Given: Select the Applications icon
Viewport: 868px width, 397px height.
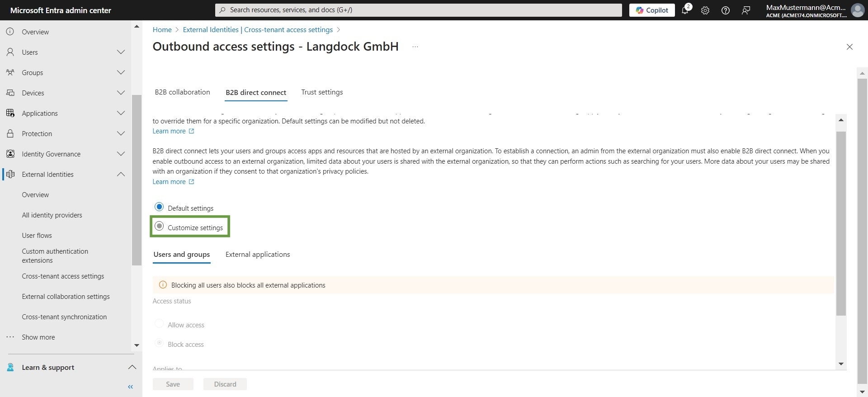Looking at the screenshot, I should tap(10, 113).
